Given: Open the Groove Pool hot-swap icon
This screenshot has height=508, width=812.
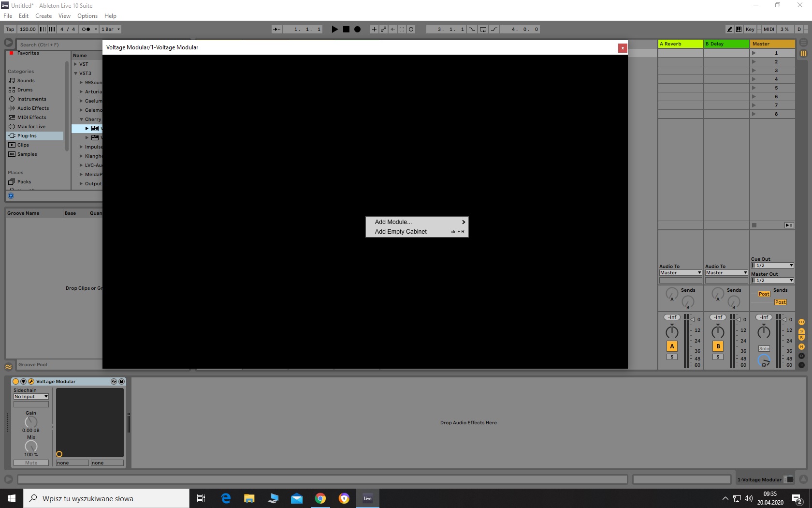Looking at the screenshot, I should pyautogui.click(x=8, y=366).
